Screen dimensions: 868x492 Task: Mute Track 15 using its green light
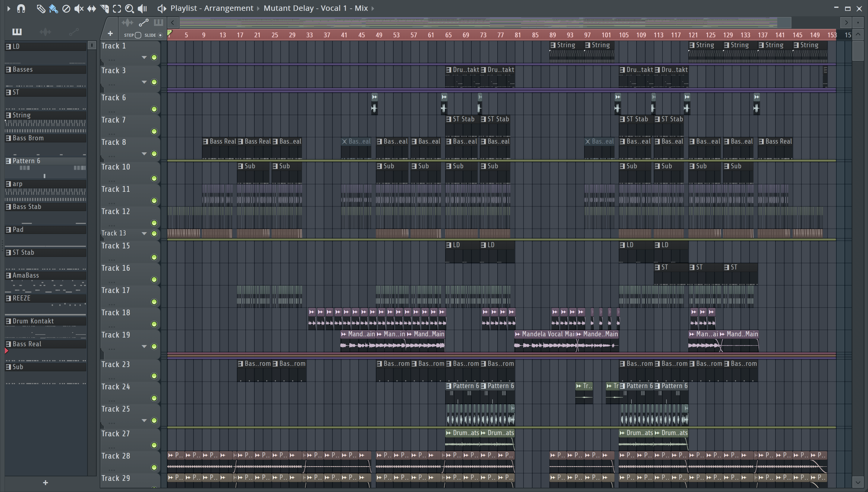[x=154, y=257]
